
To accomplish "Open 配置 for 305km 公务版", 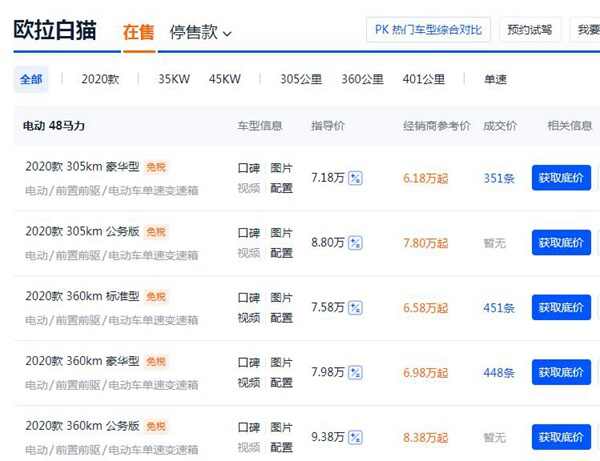I will click(281, 252).
